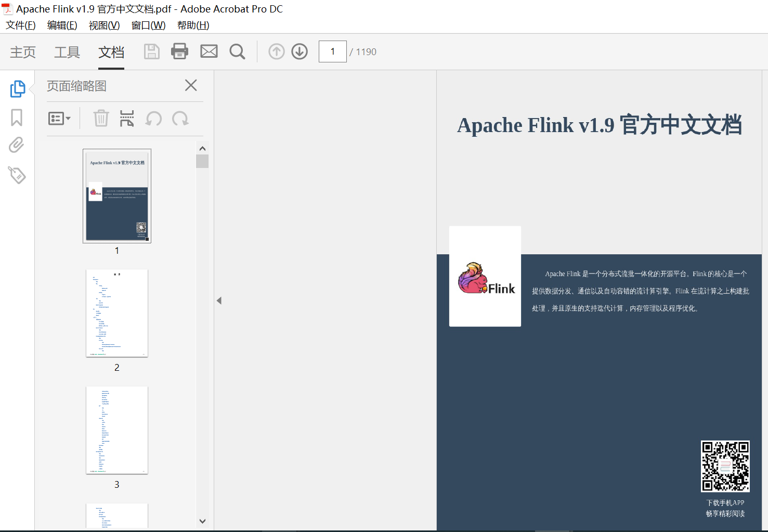Switch to the 文档 tab
The width and height of the screenshot is (768, 532).
pos(111,52)
